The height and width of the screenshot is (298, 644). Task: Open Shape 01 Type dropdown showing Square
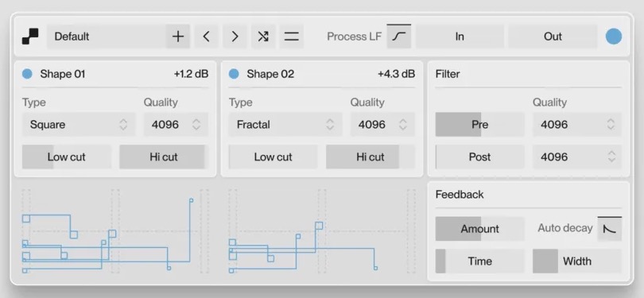(x=79, y=125)
